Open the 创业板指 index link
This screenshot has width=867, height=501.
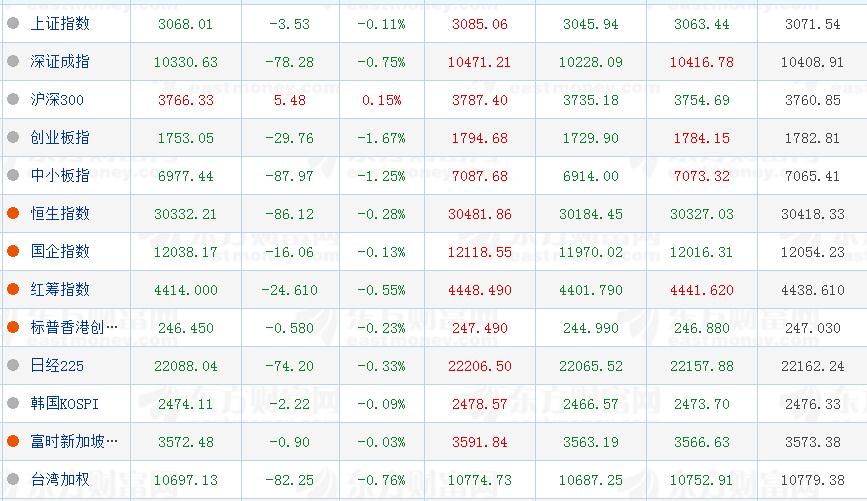pyautogui.click(x=60, y=138)
